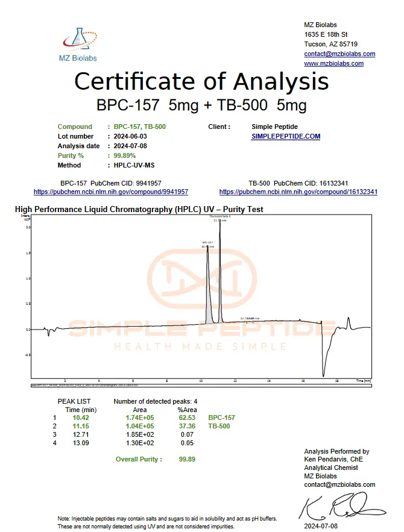
Task: Follow the SIMPLEPEPTIDE.COM client link
Action: [x=286, y=137]
